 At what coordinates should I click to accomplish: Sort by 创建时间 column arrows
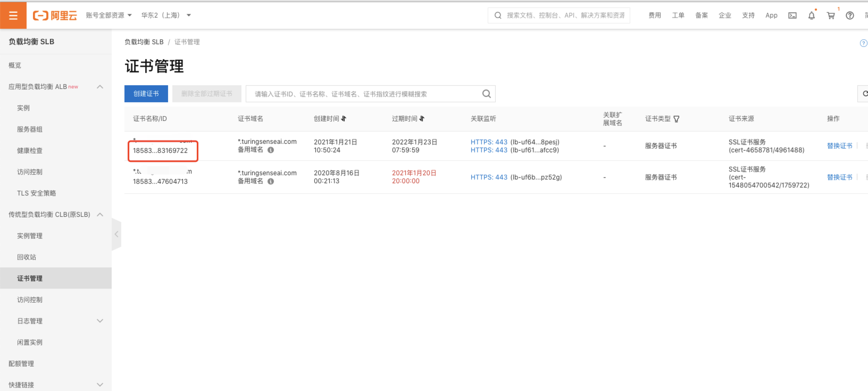coord(343,119)
